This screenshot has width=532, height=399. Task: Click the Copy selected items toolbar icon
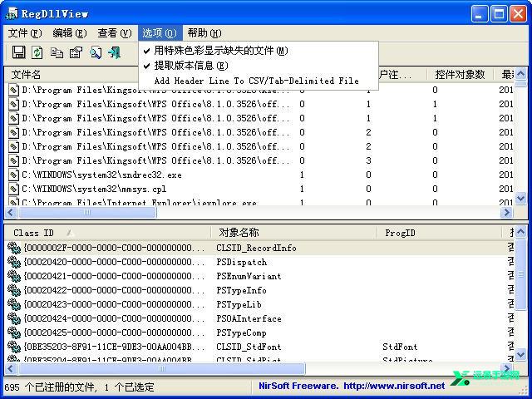[57, 52]
